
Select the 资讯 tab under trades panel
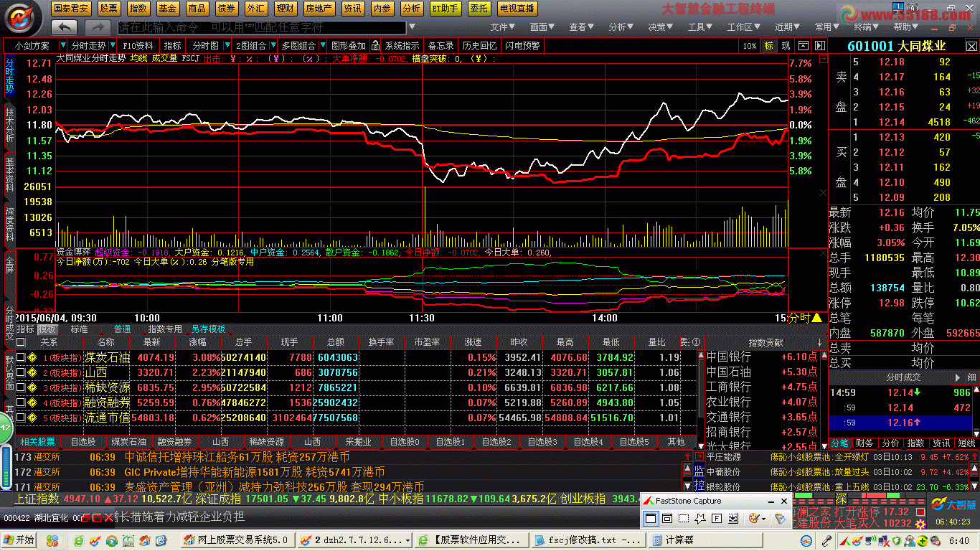point(941,443)
